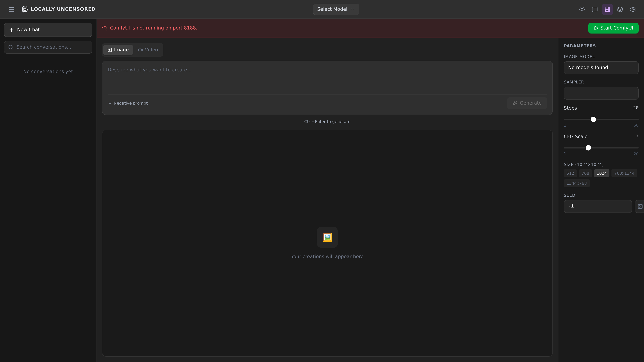Open the Image Model dropdown
Screen dimensions: 644x362
[x=601, y=68]
